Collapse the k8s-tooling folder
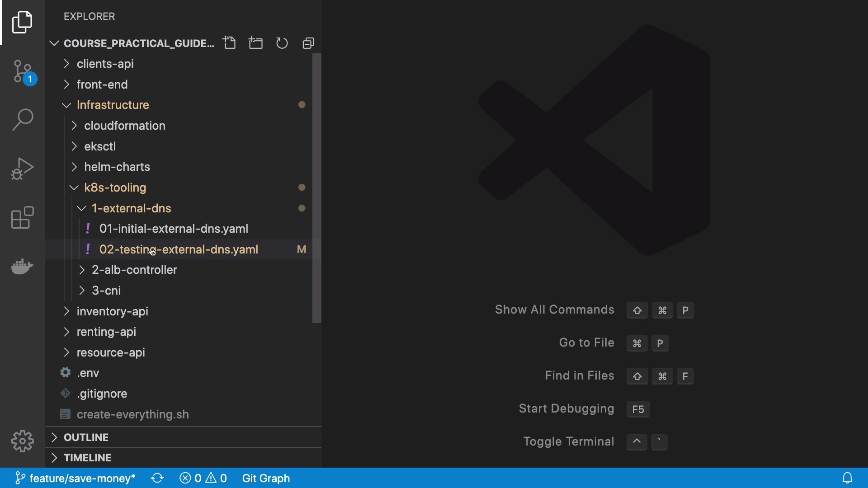Image resolution: width=868 pixels, height=488 pixels. click(x=115, y=188)
